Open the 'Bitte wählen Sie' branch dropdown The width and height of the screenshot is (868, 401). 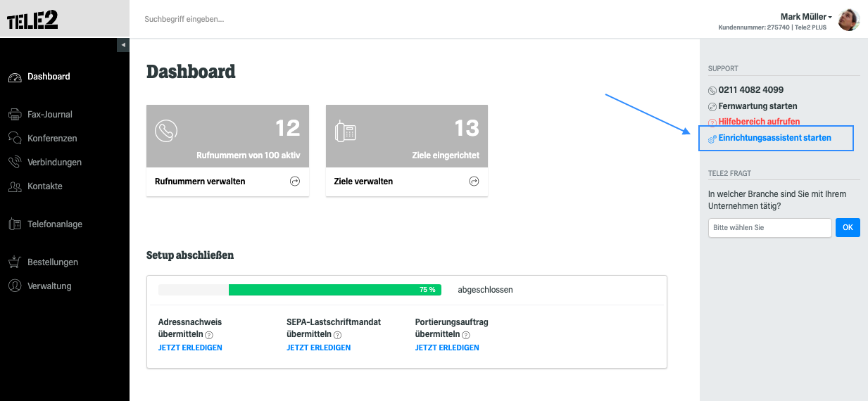coord(770,228)
